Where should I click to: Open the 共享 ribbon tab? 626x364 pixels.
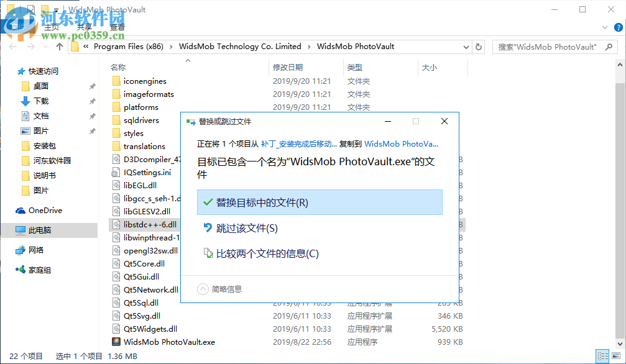(x=84, y=27)
